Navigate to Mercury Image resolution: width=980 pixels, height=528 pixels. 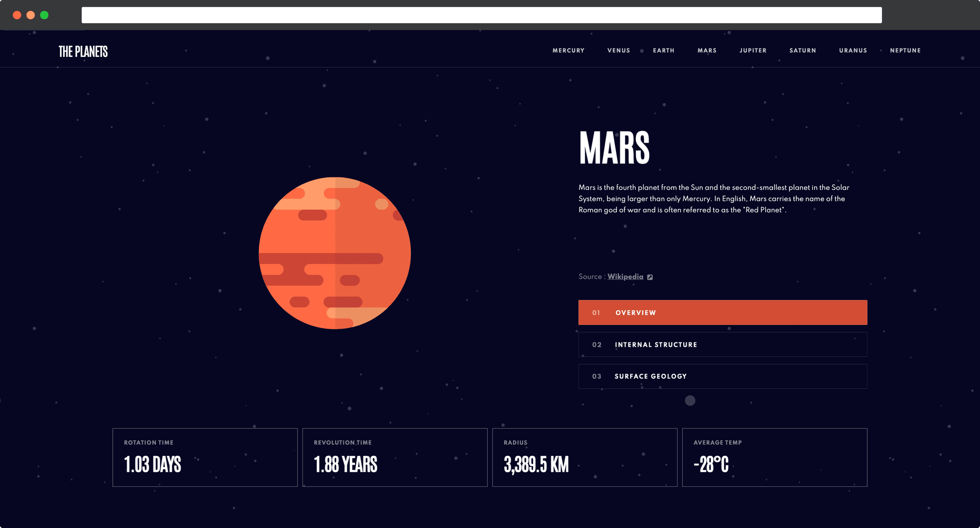tap(568, 50)
